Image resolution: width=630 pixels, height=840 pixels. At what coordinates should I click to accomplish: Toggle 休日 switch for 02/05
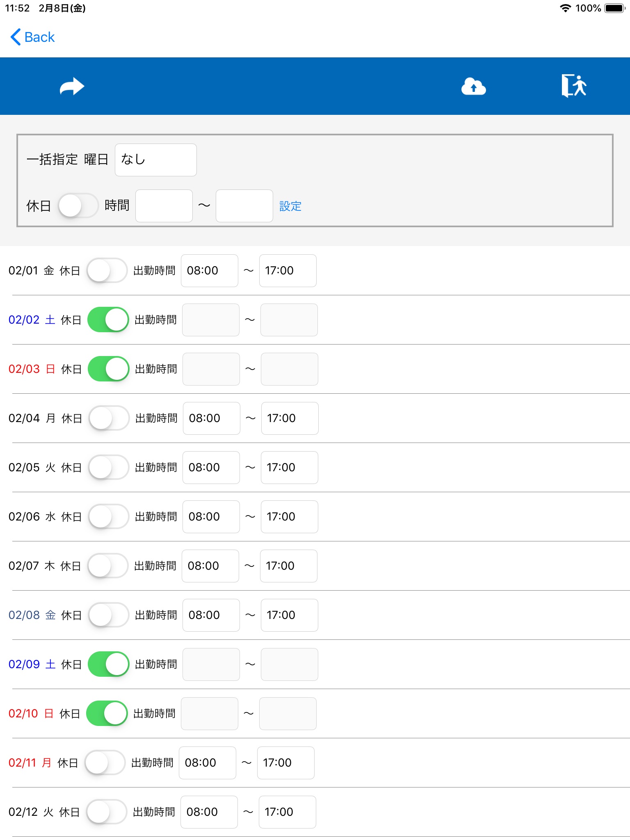tap(109, 468)
